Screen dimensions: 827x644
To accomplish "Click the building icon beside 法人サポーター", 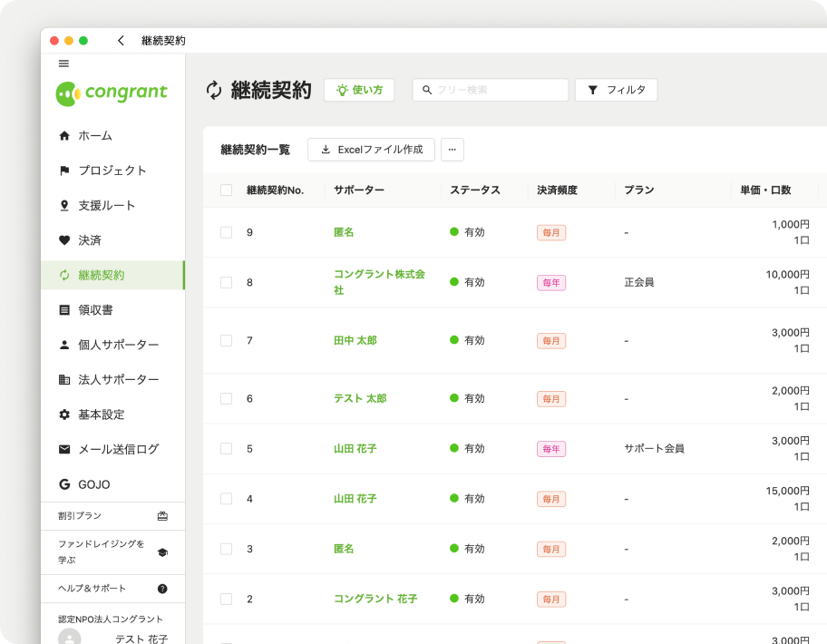I will (x=64, y=379).
